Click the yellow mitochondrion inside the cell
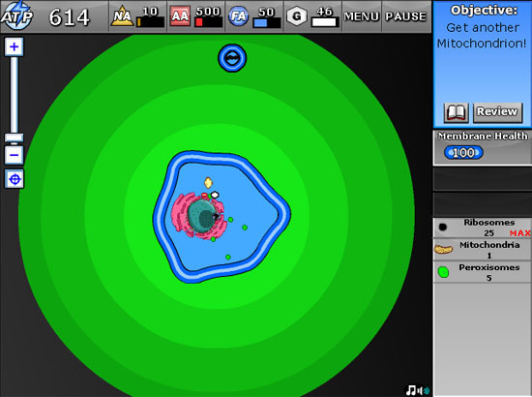 pyautogui.click(x=208, y=183)
